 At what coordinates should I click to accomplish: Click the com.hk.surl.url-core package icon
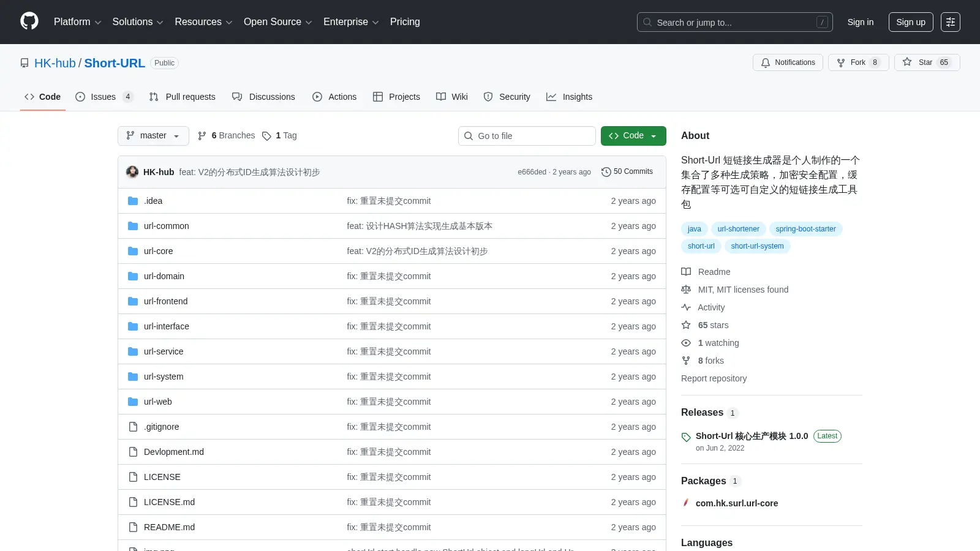[x=686, y=503]
